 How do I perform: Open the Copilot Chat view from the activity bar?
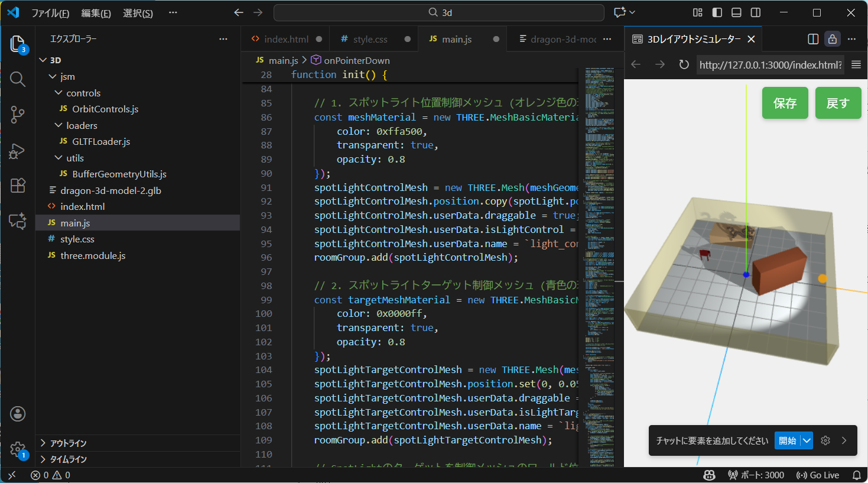(18, 221)
